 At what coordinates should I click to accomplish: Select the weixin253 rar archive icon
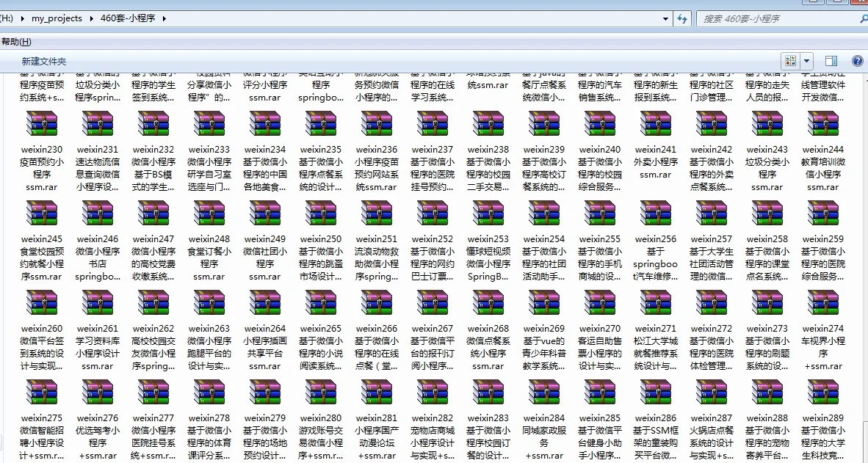coord(488,214)
